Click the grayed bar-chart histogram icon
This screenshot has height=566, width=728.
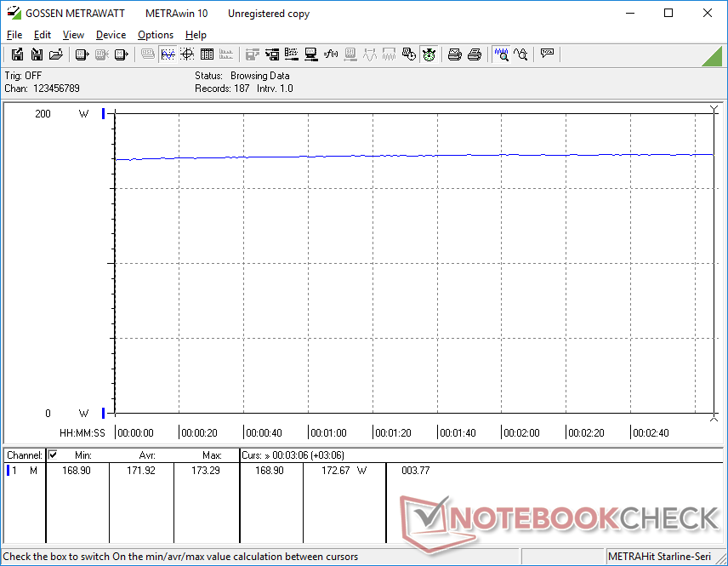click(x=226, y=54)
